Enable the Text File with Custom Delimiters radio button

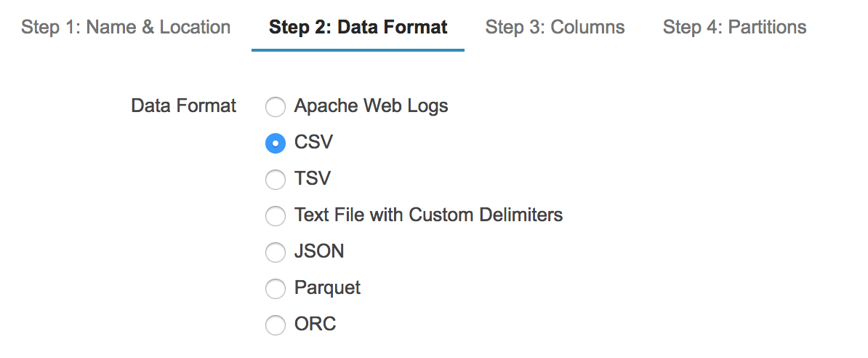(276, 216)
